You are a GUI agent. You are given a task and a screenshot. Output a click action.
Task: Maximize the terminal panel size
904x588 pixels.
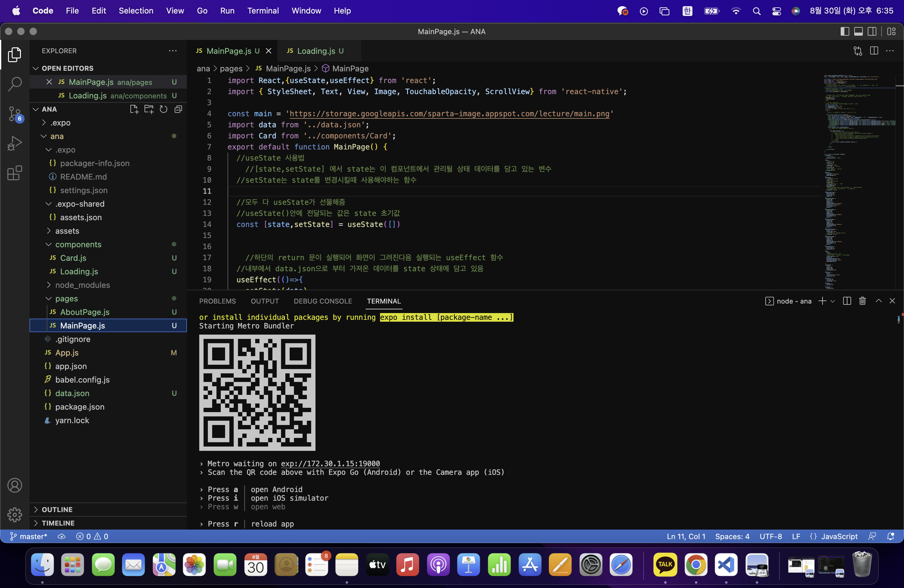(878, 301)
